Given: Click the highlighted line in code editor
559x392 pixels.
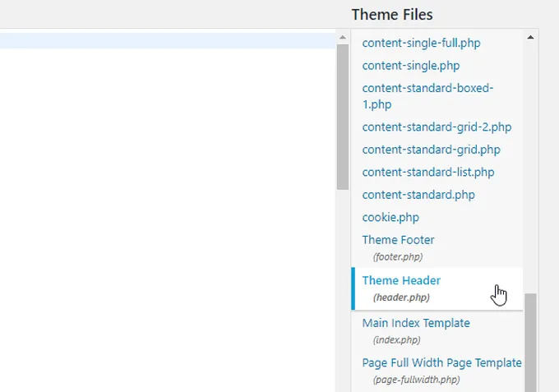Looking at the screenshot, I should (164, 40).
